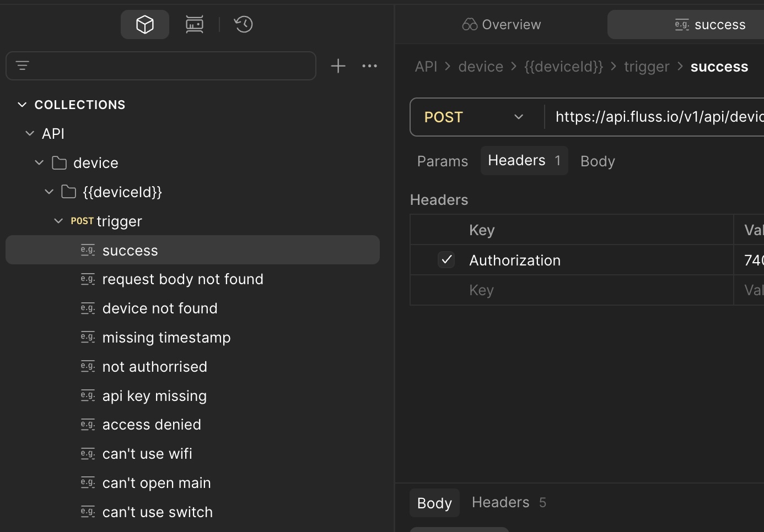Collapse the COLLECTIONS section
The height and width of the screenshot is (532, 764).
click(22, 105)
